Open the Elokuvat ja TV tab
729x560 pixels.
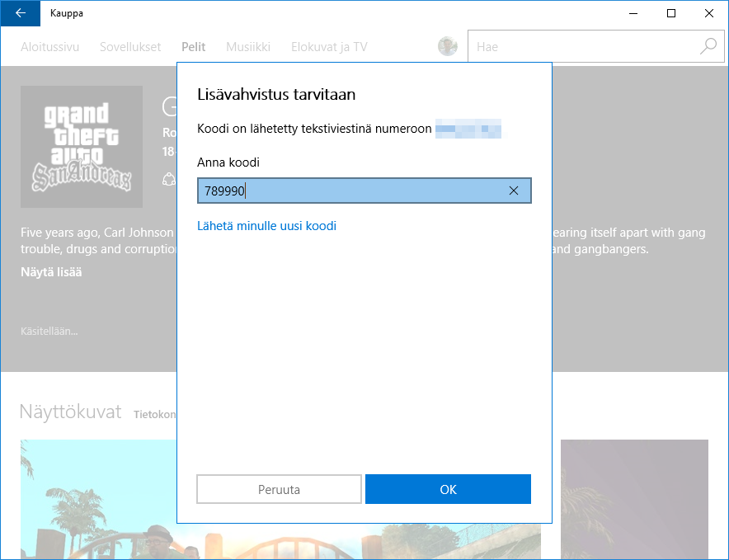329,47
